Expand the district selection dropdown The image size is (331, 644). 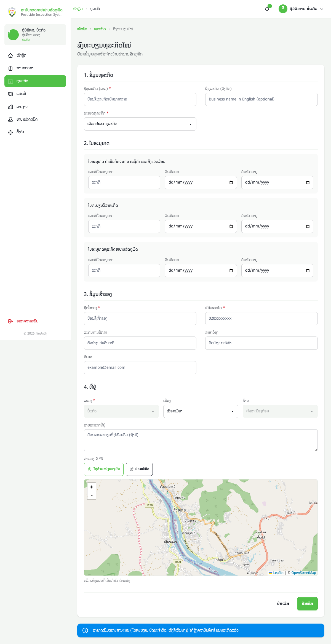[x=201, y=411]
